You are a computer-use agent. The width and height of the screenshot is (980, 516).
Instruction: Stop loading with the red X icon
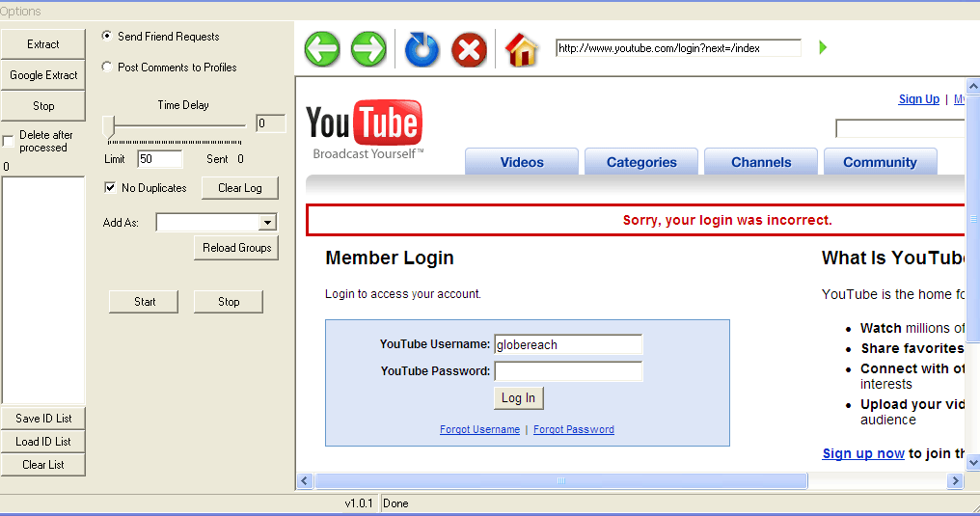(470, 49)
